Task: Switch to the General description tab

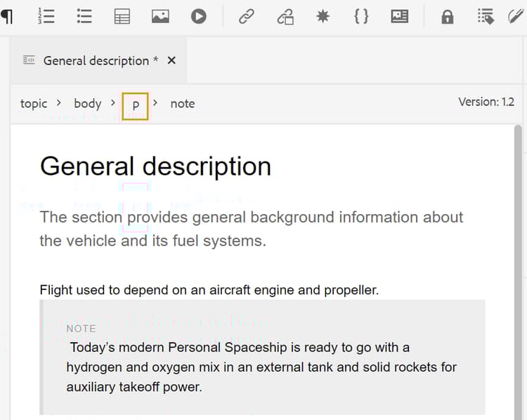Action: pos(98,60)
